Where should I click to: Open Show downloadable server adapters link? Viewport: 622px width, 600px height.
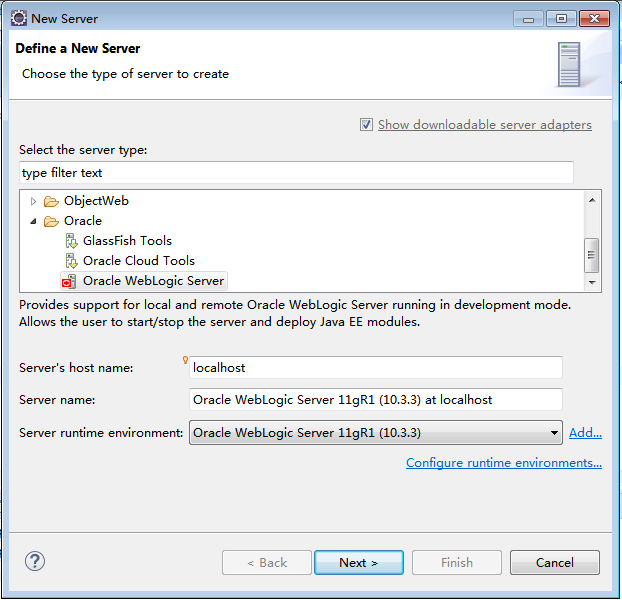485,125
